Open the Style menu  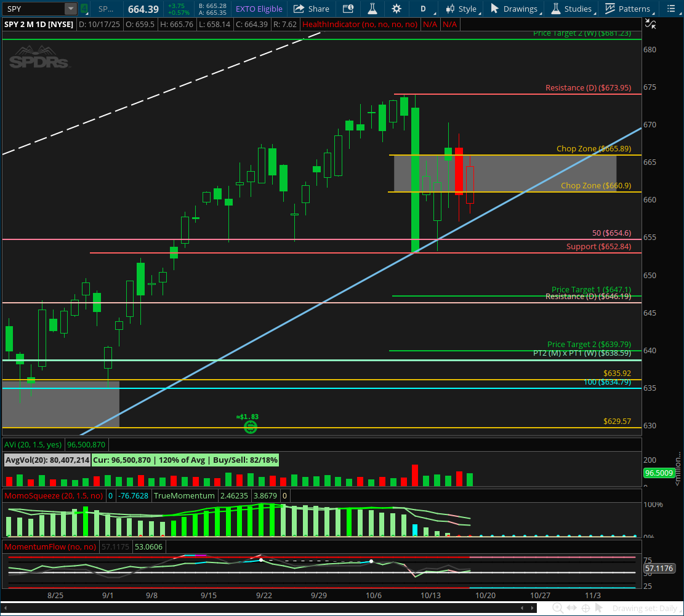(463, 9)
